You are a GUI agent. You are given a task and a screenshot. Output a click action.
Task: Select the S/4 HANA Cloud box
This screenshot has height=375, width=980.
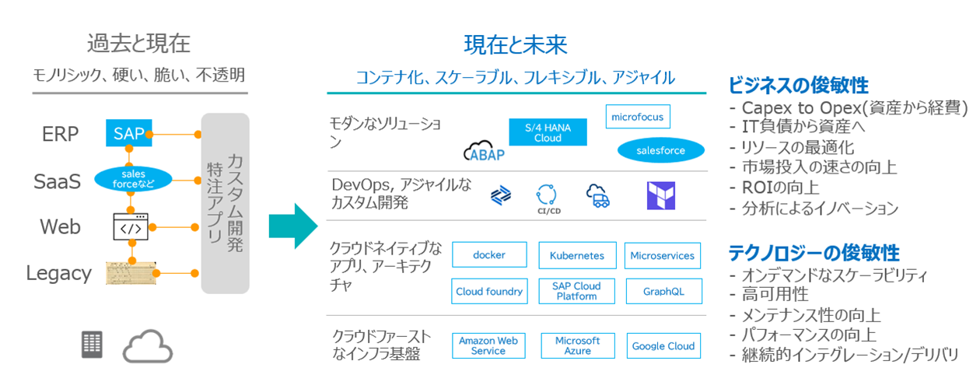(548, 132)
